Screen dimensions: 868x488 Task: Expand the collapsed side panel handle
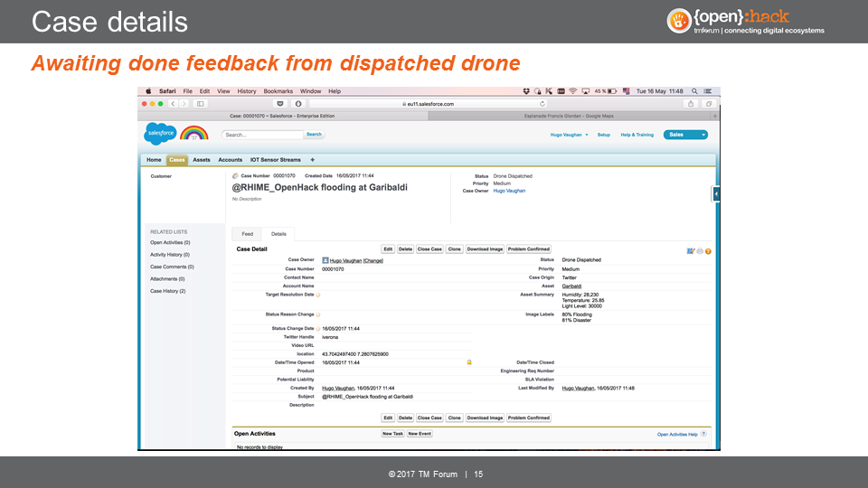pyautogui.click(x=716, y=194)
